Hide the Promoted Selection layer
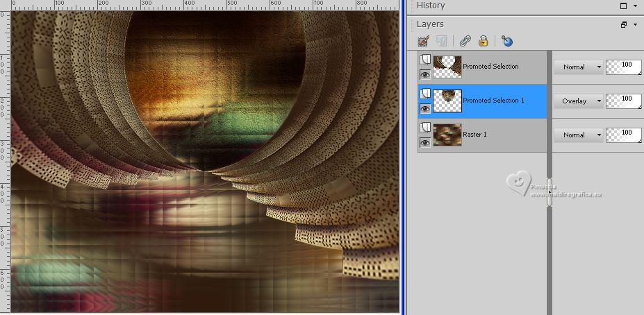 pyautogui.click(x=425, y=75)
